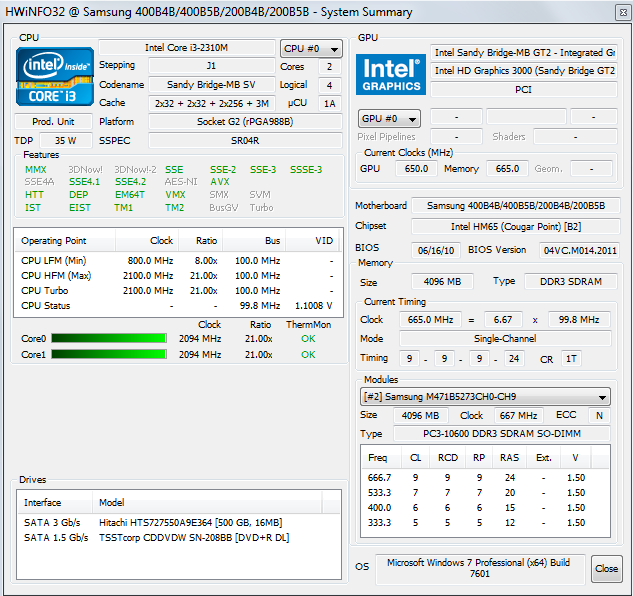Click the Stepping J1 field
The width and height of the screenshot is (633, 596).
click(x=212, y=65)
